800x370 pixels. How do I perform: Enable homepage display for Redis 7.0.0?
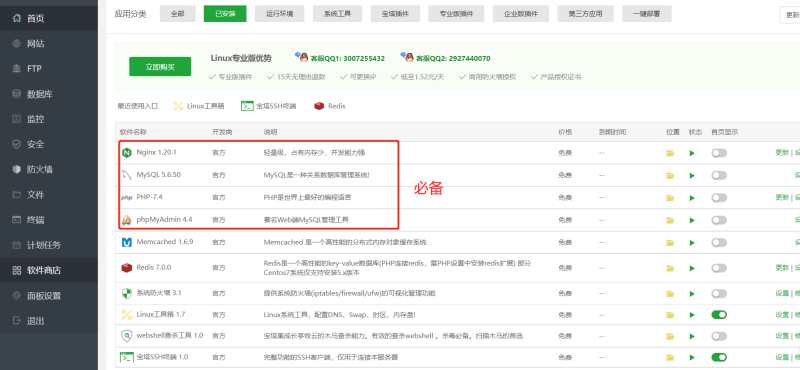[x=719, y=268]
